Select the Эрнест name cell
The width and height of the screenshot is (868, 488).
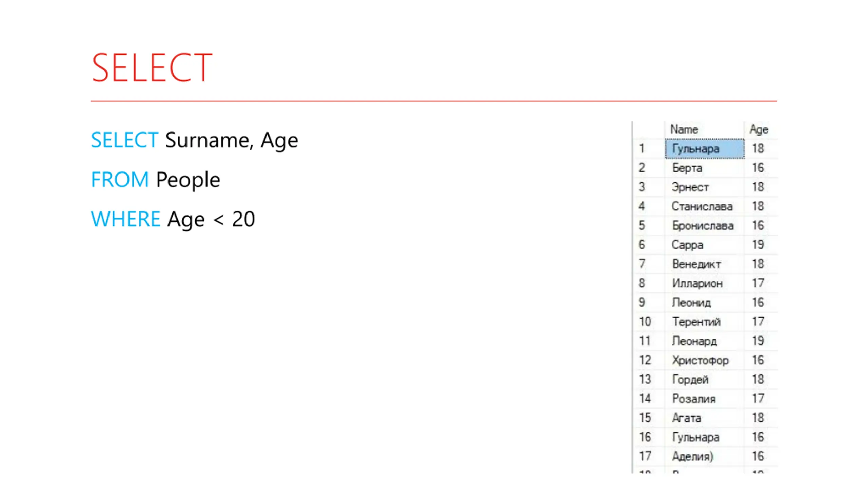click(x=704, y=187)
